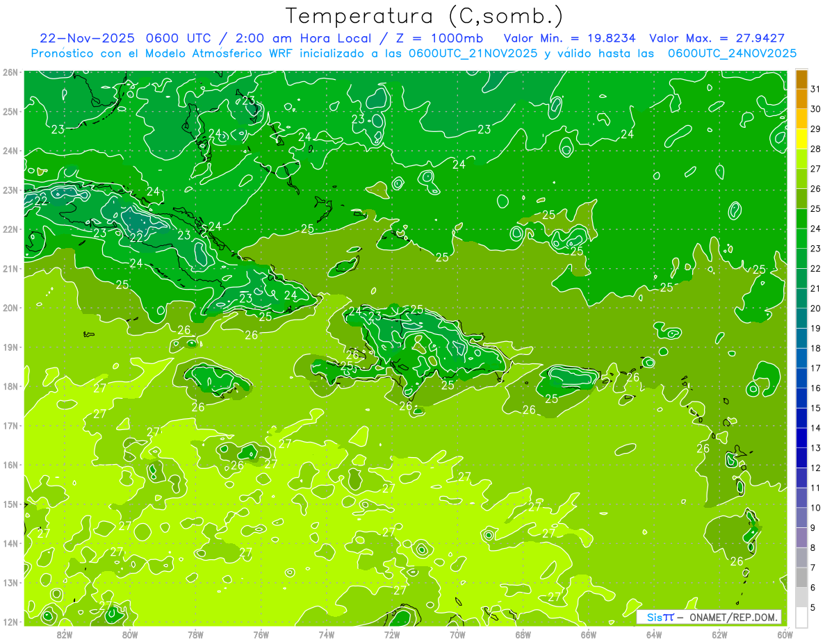Image resolution: width=834 pixels, height=644 pixels.
Task: Click the '72W' longitude axis label
Action: point(392,634)
